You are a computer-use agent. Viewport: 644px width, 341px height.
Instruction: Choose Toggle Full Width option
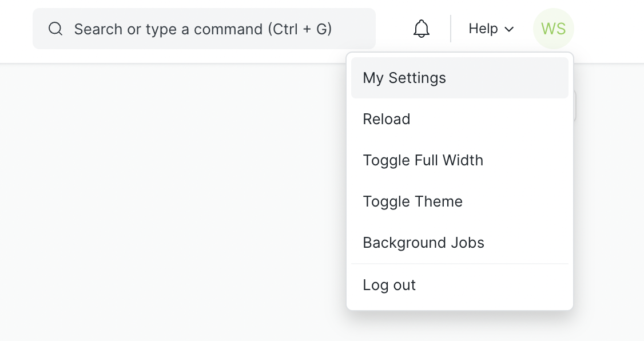[x=460, y=160]
